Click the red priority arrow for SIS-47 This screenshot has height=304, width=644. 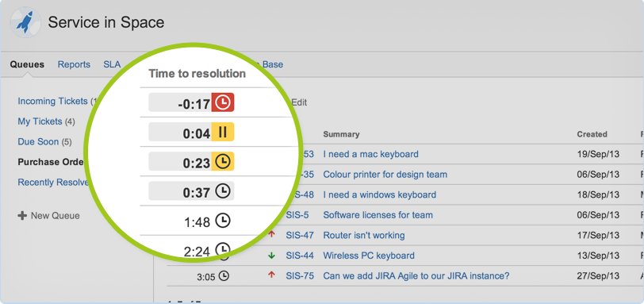point(271,235)
